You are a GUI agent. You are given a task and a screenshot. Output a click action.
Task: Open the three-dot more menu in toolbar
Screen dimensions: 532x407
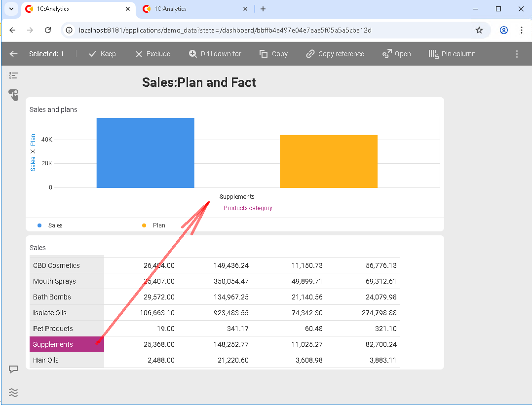click(517, 54)
